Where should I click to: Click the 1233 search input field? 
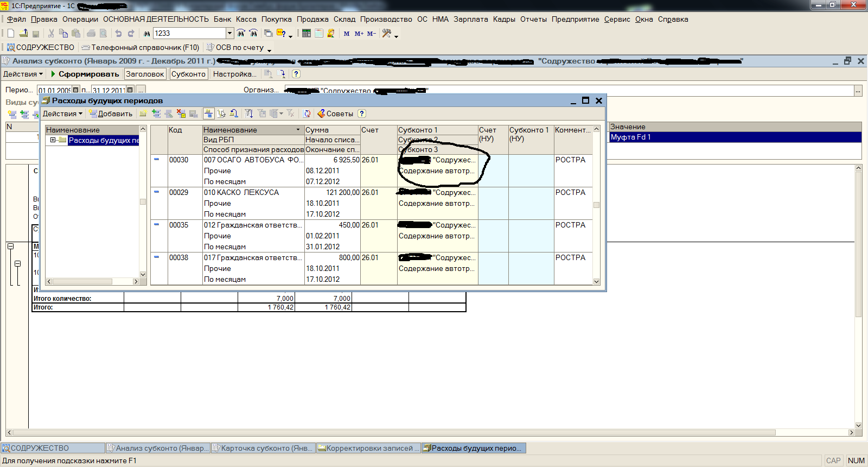[189, 33]
